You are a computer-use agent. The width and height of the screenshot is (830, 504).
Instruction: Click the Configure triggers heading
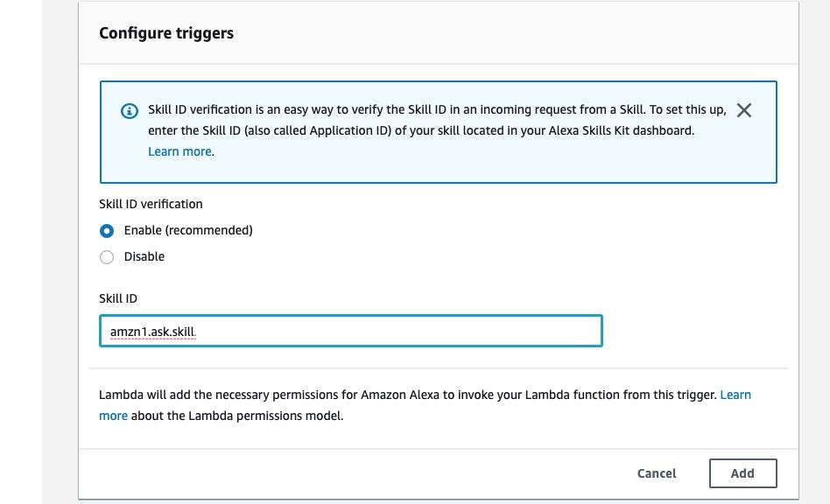166,34
